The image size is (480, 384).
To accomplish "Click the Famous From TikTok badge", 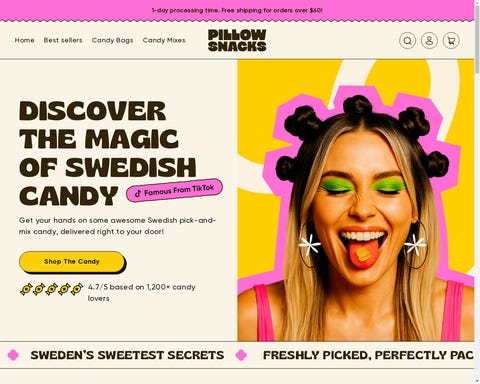I will 174,190.
